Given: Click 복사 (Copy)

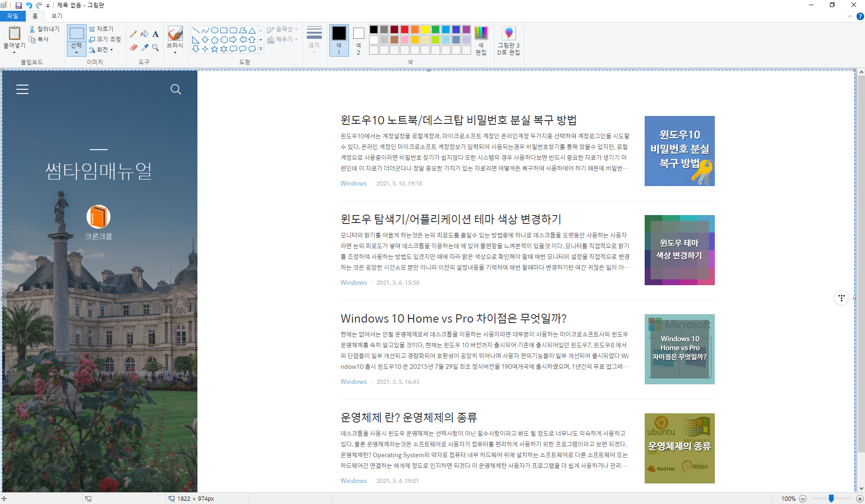Looking at the screenshot, I should coord(39,39).
